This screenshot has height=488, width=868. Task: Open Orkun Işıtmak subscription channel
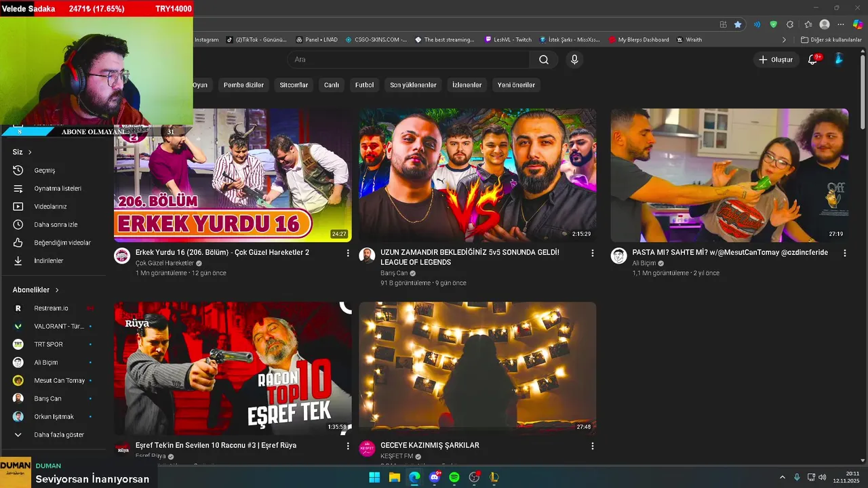54,417
